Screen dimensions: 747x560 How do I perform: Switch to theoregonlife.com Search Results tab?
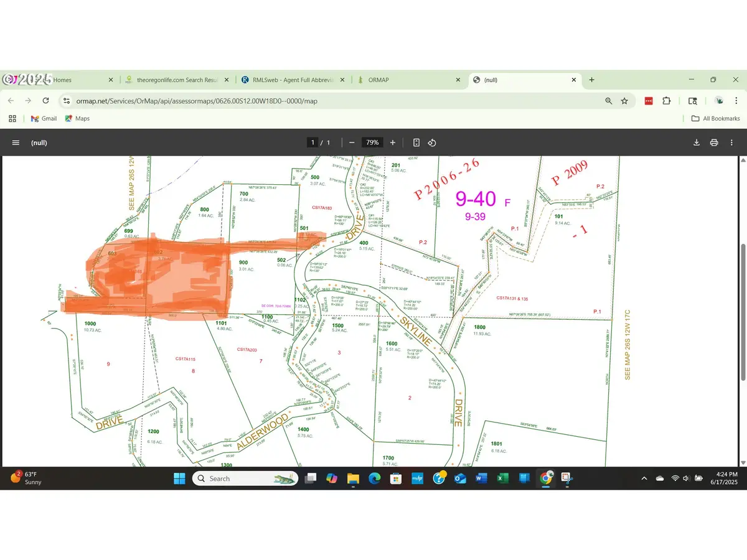[x=178, y=80]
